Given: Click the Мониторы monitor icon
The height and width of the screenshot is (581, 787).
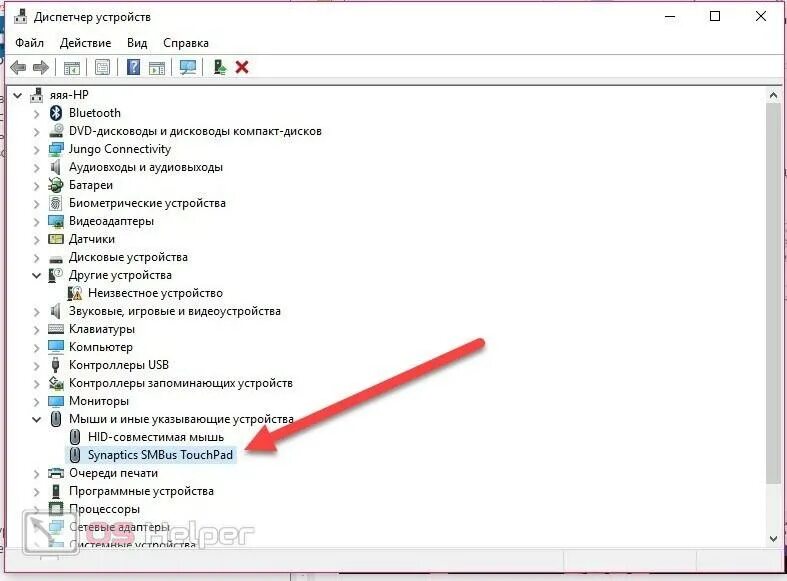Looking at the screenshot, I should pyautogui.click(x=56, y=401).
